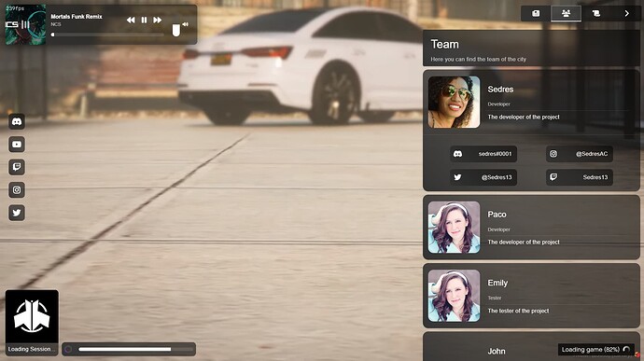Open the Instagram sidebar icon
Viewport: 644px width, 361px height.
(x=17, y=189)
